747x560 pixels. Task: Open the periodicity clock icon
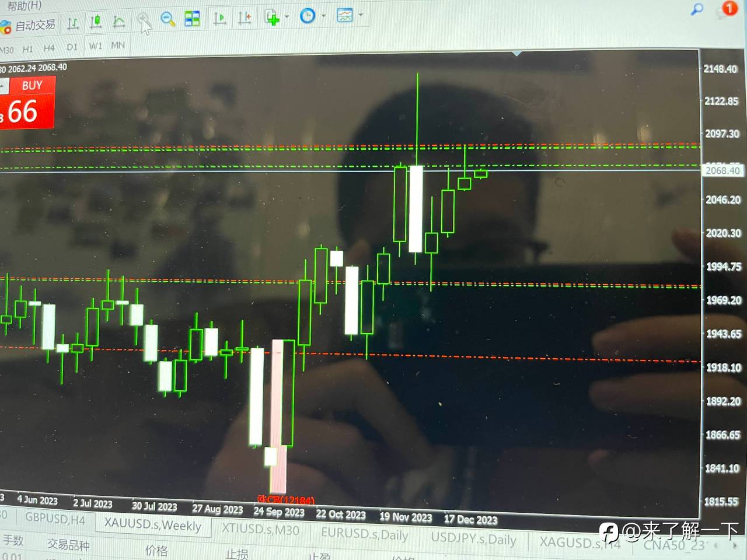[308, 16]
